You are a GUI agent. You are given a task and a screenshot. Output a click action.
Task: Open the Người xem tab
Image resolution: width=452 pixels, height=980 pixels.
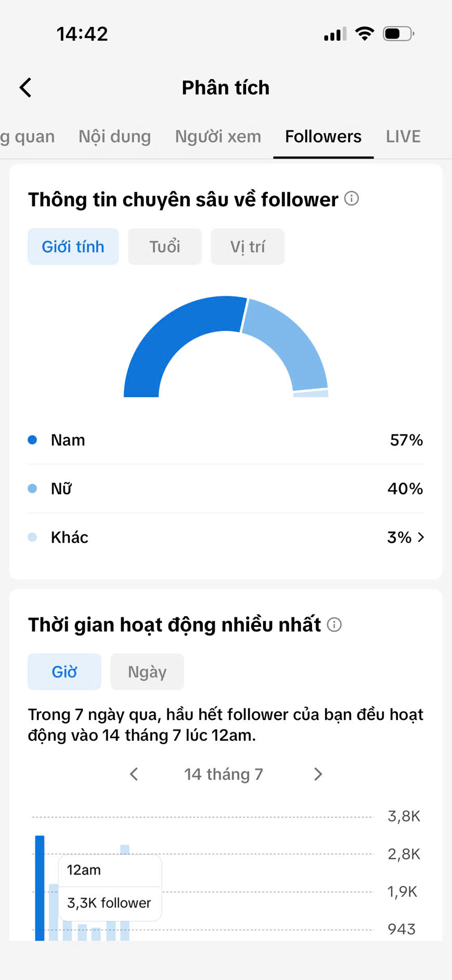(x=218, y=136)
